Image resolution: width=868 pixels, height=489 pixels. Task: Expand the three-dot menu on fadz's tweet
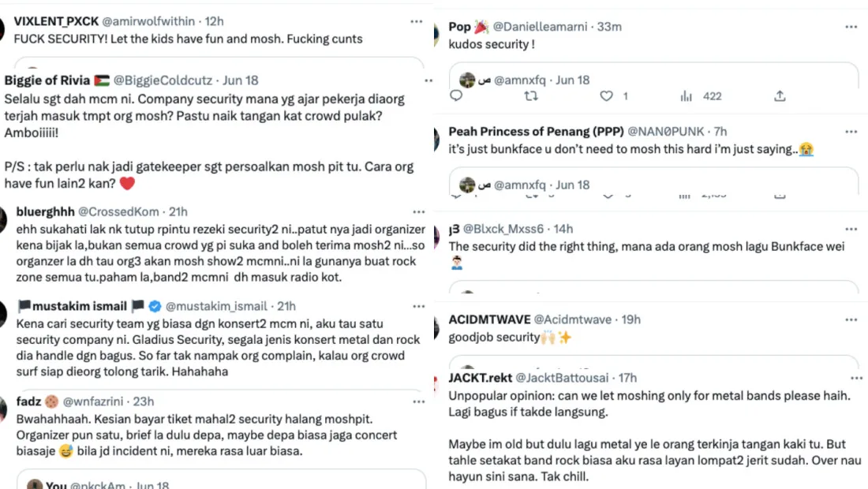pos(418,401)
